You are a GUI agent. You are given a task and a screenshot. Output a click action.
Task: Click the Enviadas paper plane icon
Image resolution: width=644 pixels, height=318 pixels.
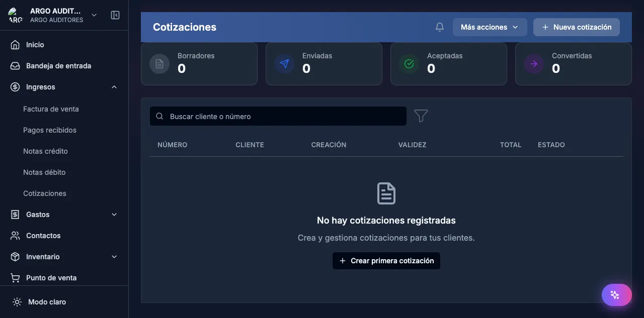pyautogui.click(x=284, y=64)
